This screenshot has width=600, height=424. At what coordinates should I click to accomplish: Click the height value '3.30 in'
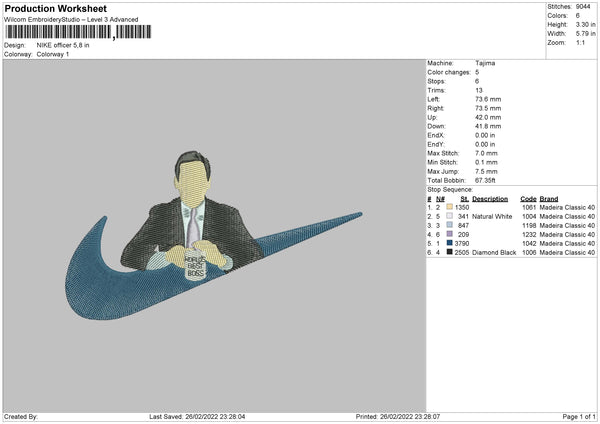click(585, 24)
